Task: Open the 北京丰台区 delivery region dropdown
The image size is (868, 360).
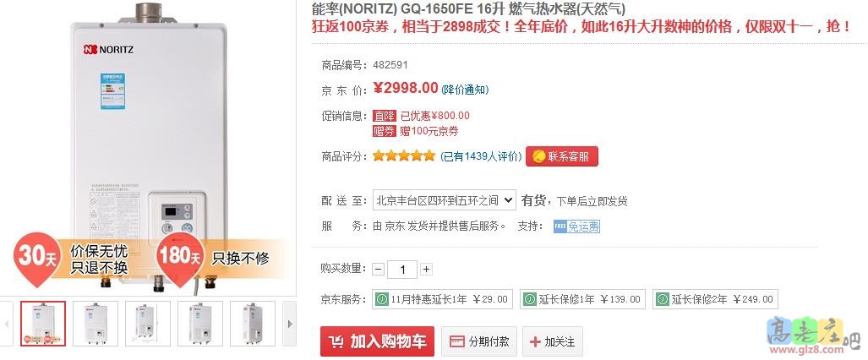Action: pos(445,200)
